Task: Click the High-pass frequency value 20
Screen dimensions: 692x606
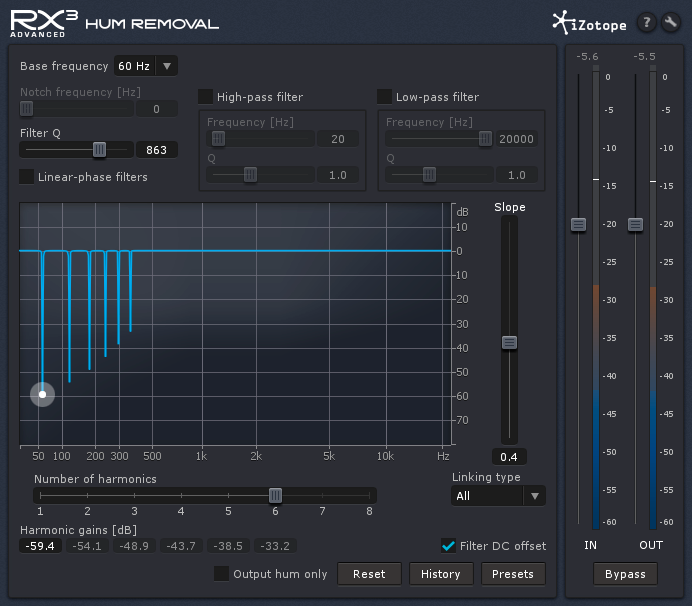Action: [338, 139]
